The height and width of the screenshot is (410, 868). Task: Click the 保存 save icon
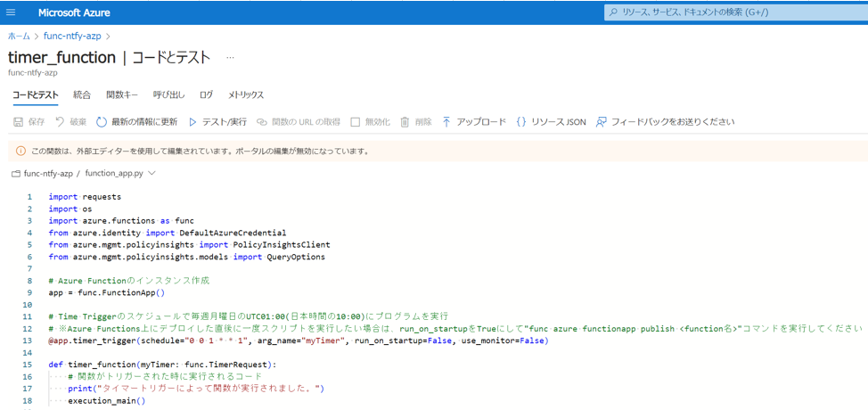(18, 122)
